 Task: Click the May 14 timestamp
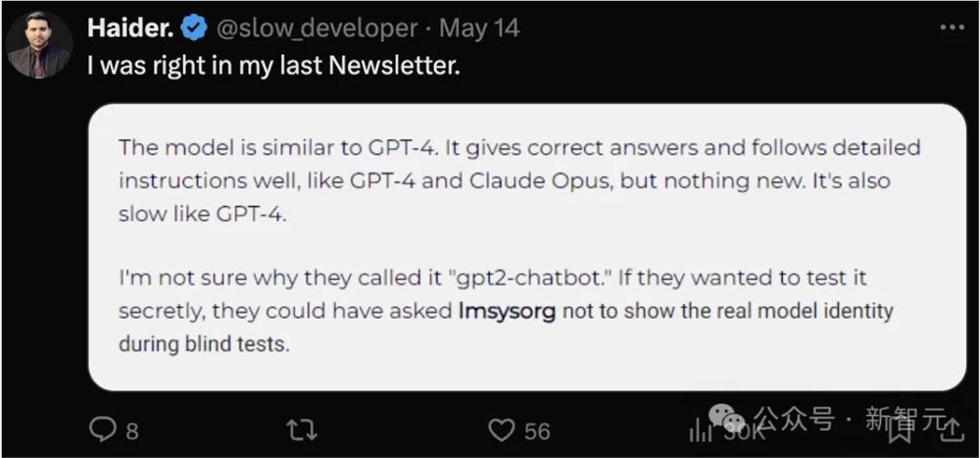click(479, 28)
